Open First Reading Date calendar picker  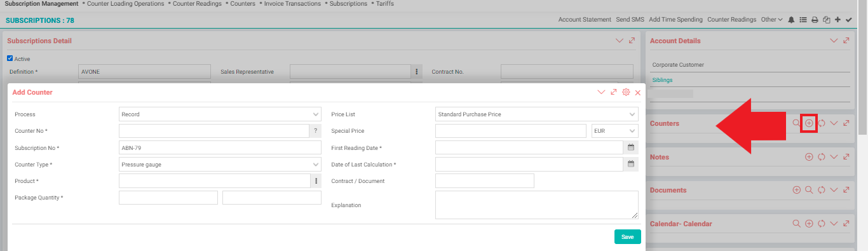(x=631, y=147)
